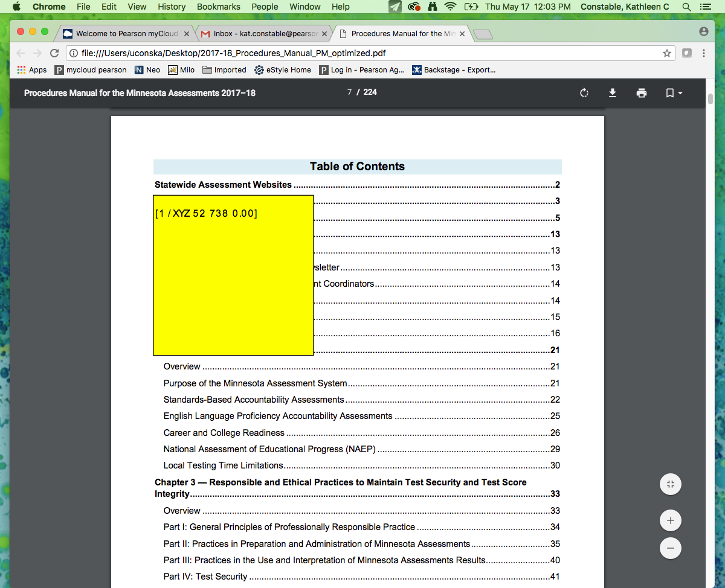Print the current PDF document

[x=642, y=93]
